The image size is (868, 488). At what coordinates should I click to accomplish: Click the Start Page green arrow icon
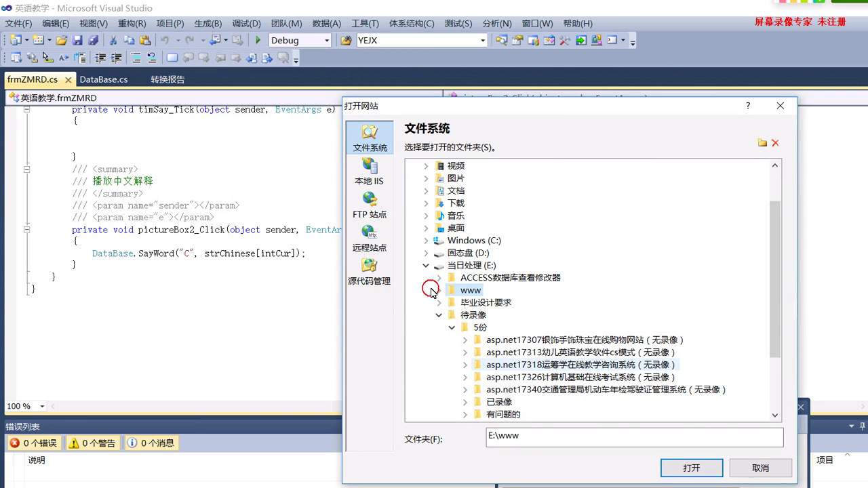pos(581,41)
